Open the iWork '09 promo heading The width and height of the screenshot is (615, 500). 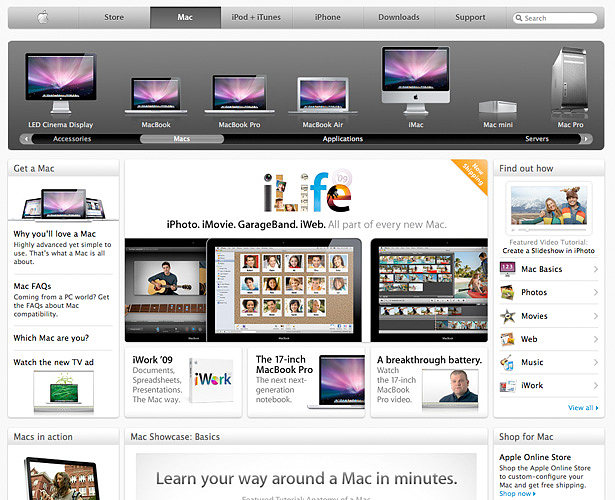point(152,360)
